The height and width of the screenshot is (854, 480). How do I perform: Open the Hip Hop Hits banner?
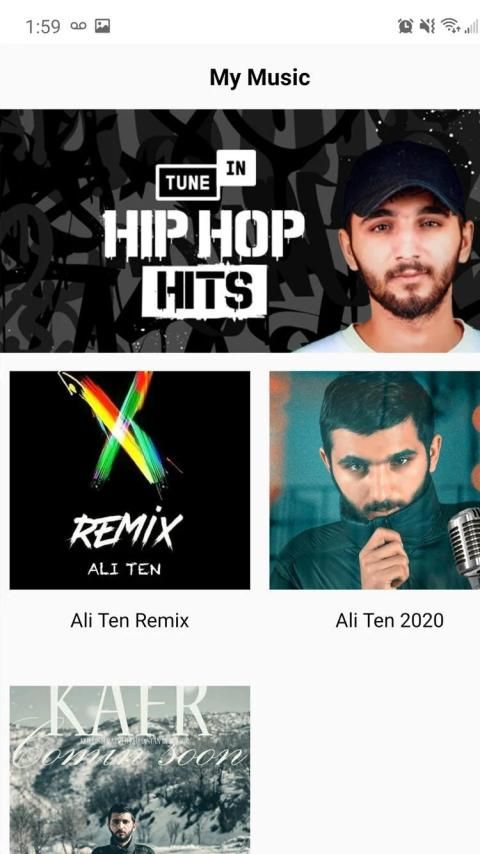coord(240,231)
